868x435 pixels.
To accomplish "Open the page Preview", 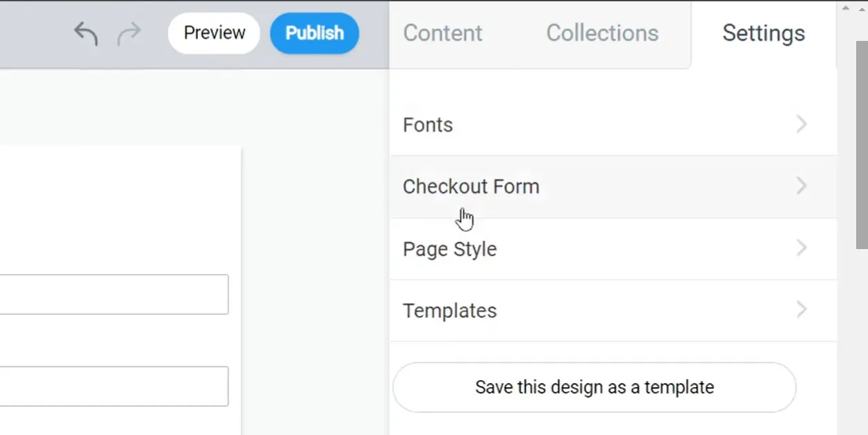I will tap(214, 33).
